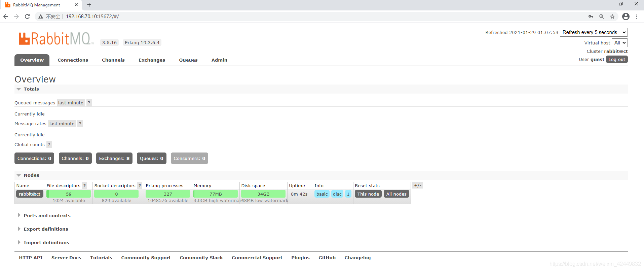Screen dimensions: 644x270
Task: Switch to the Overview tab
Action: click(32, 60)
